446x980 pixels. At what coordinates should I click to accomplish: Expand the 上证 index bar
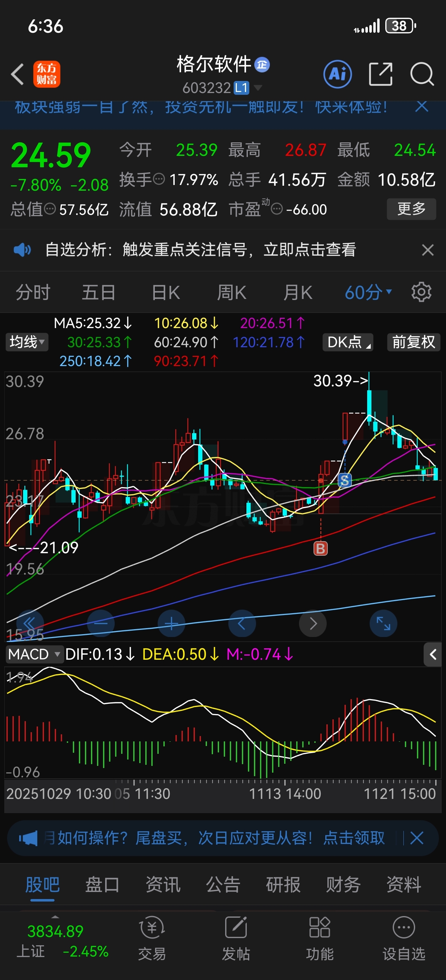(55, 917)
